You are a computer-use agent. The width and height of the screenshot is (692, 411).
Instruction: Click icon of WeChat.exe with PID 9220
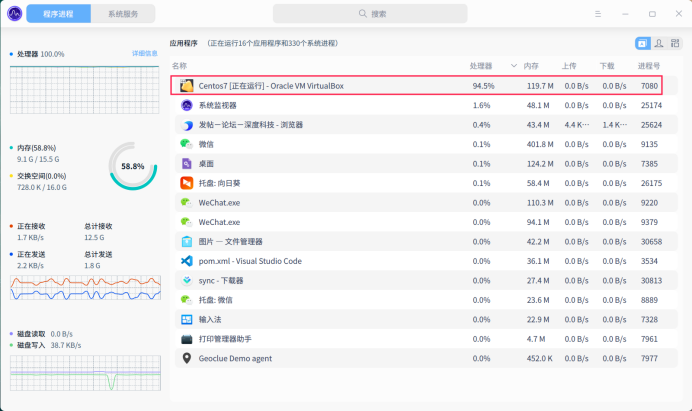click(x=187, y=203)
